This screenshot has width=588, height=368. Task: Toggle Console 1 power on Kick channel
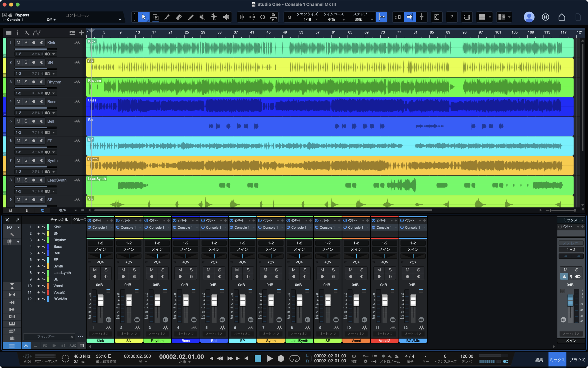(89, 227)
